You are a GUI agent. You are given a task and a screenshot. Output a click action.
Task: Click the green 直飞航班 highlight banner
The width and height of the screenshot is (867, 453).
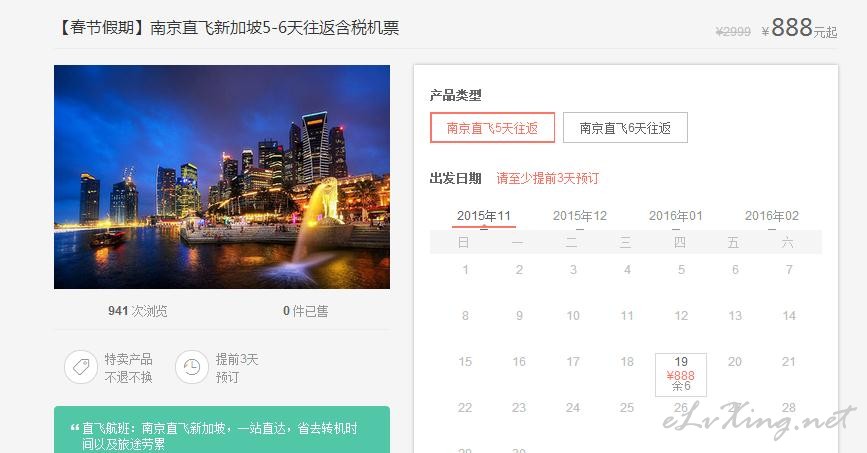point(222,430)
